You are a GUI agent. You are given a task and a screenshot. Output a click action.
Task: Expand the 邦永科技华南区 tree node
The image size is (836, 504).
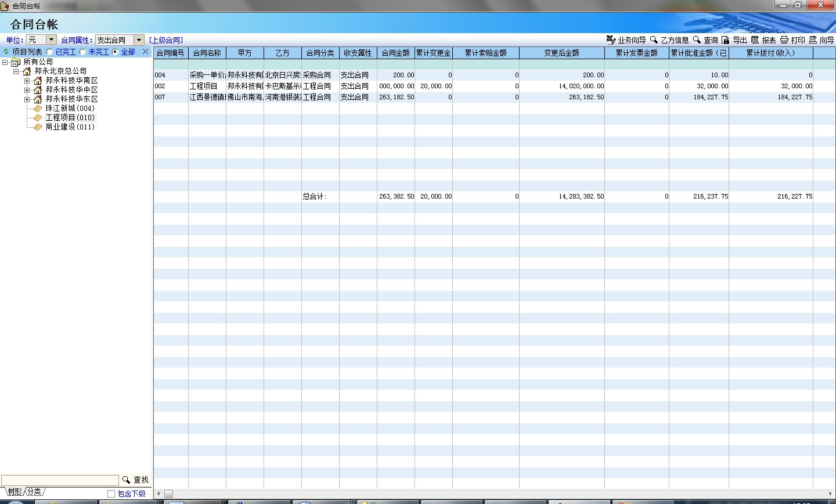click(27, 81)
